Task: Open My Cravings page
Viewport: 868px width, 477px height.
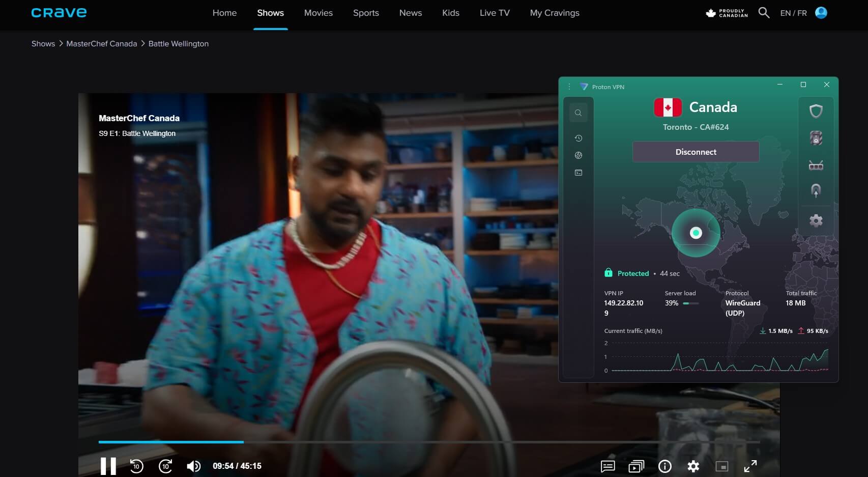Action: 555,13
